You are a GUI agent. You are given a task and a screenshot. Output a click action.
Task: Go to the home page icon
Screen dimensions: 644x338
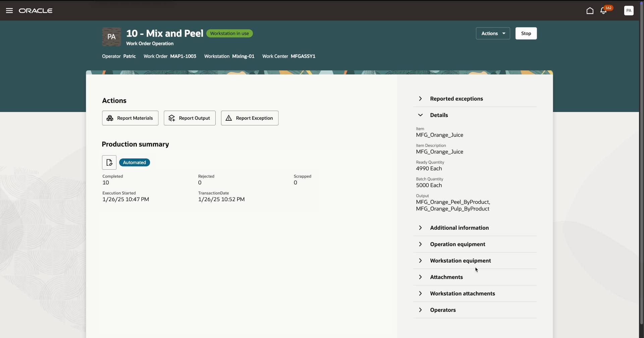590,11
